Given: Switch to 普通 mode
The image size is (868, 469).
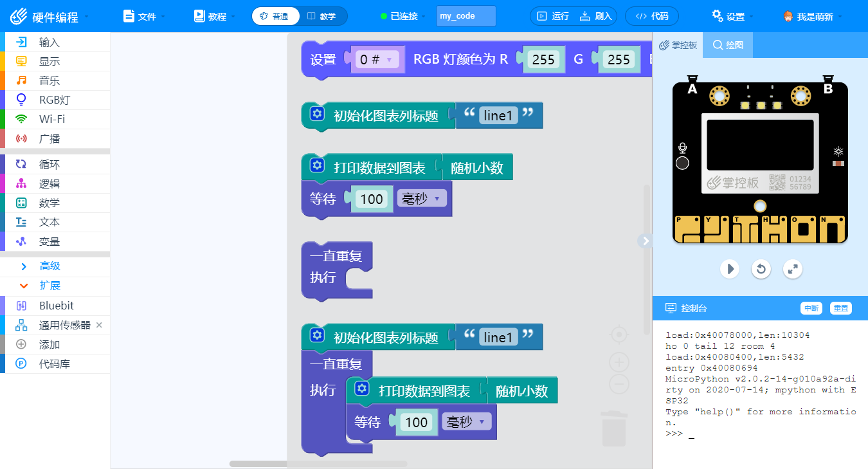Looking at the screenshot, I should (x=275, y=16).
